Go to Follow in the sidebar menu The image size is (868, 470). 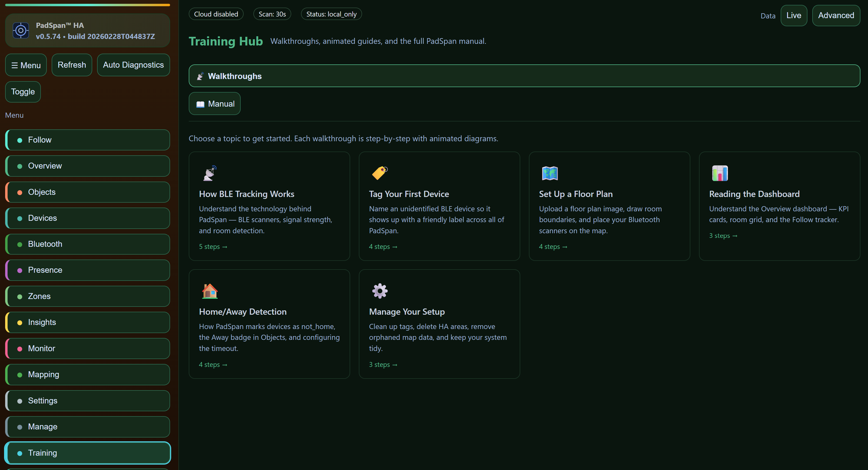pos(88,140)
